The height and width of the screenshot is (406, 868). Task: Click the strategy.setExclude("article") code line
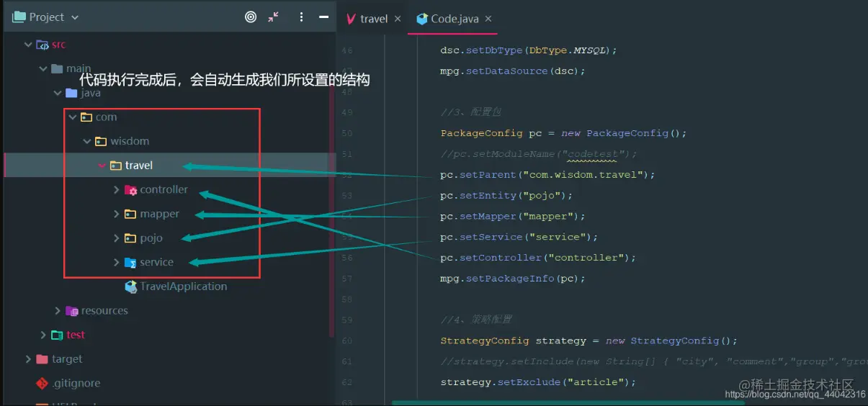tap(538, 382)
